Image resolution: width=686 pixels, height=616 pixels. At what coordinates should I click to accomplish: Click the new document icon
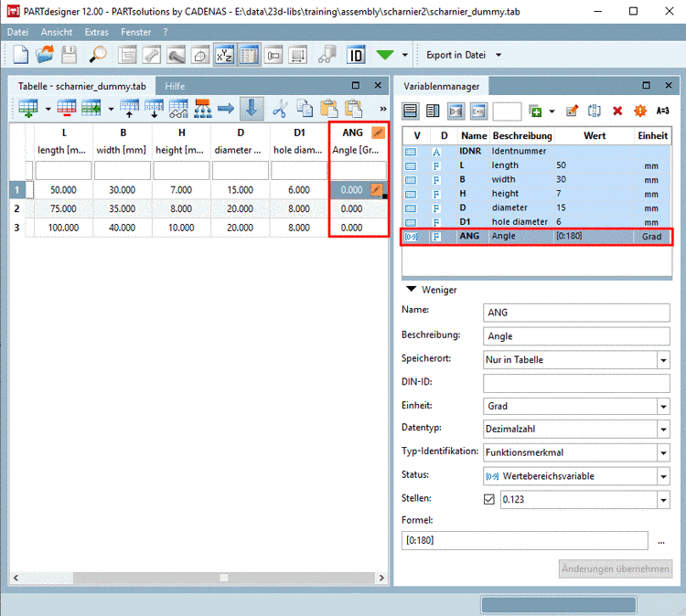click(x=21, y=55)
